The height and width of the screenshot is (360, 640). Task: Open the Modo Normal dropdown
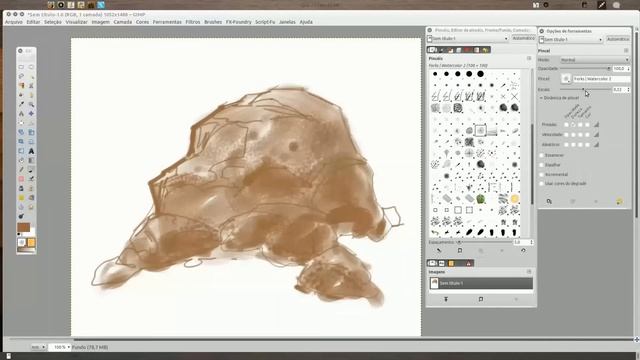tap(595, 60)
